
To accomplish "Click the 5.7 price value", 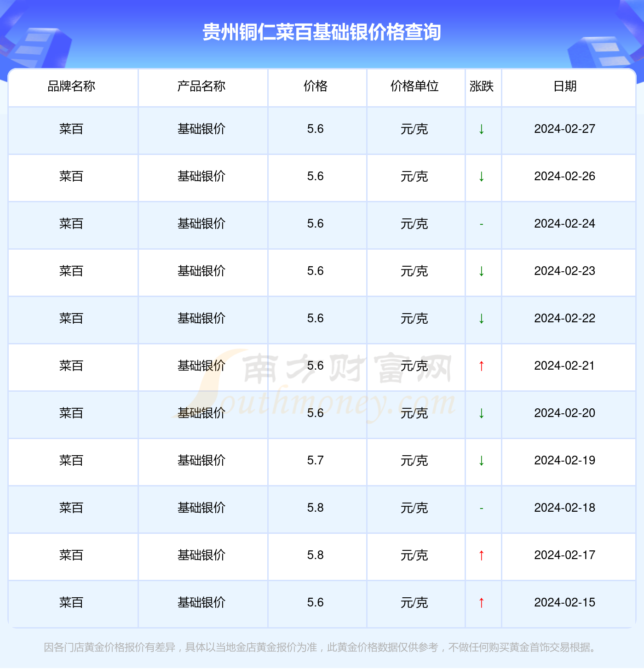I will point(316,461).
